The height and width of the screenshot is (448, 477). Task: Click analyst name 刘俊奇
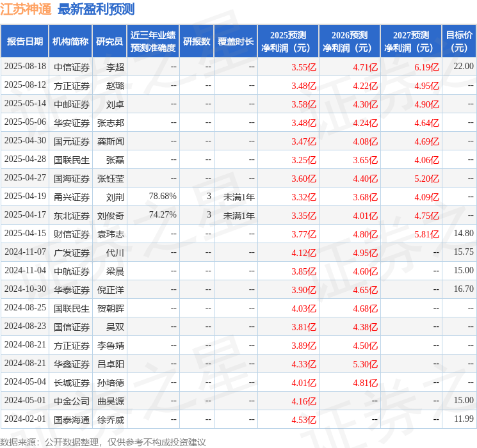point(110,215)
